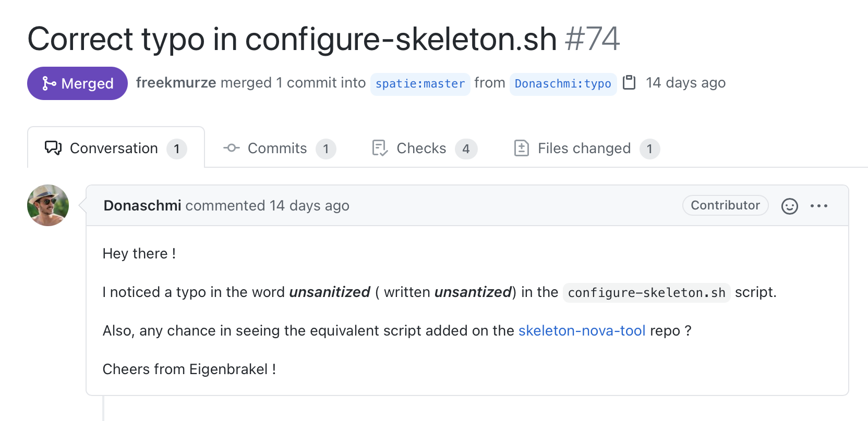Screen dimensions: 868x421
Task: Switch to the Commits tab
Action: click(279, 148)
